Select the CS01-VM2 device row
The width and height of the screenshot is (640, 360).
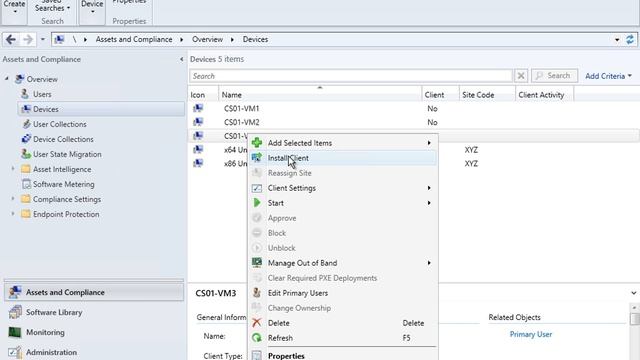coord(413,122)
